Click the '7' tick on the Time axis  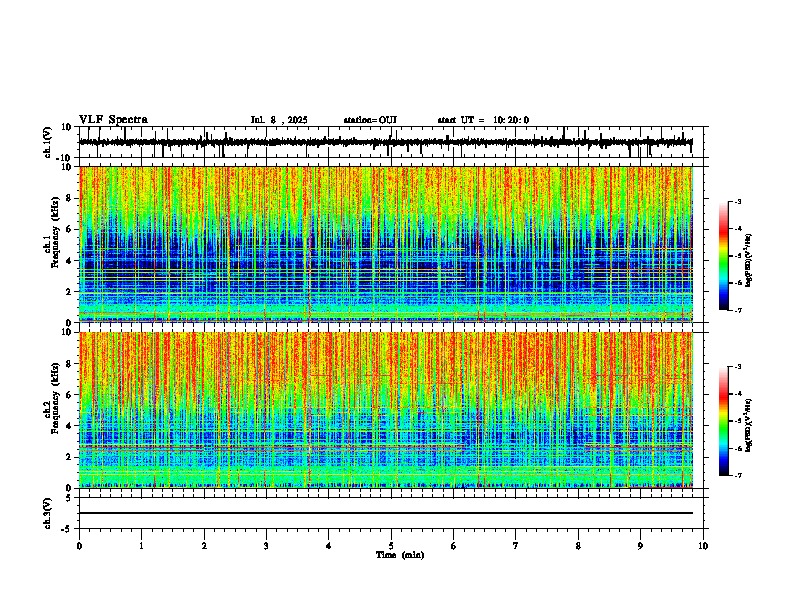tap(516, 546)
